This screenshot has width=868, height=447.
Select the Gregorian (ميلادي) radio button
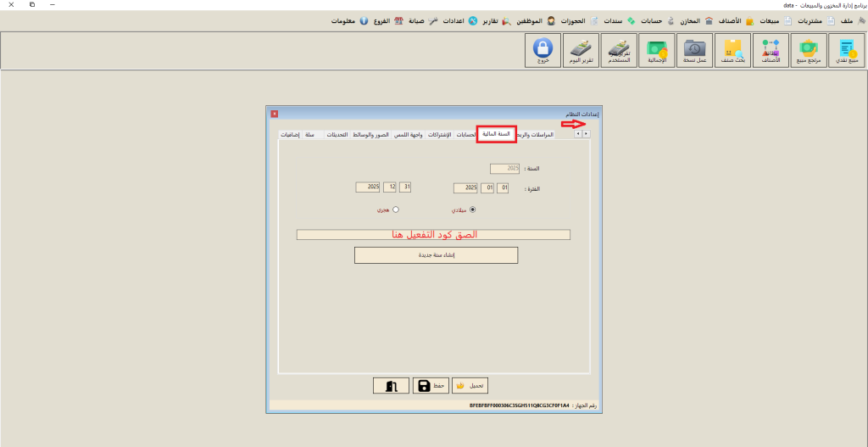pyautogui.click(x=472, y=210)
